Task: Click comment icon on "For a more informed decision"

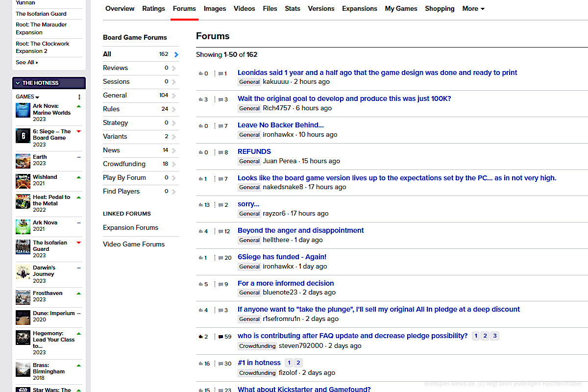Action: tap(220, 284)
